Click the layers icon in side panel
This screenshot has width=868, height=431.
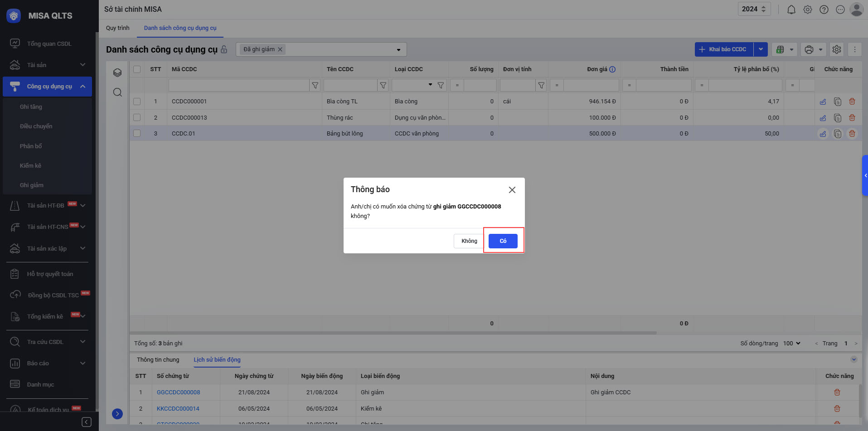(117, 73)
